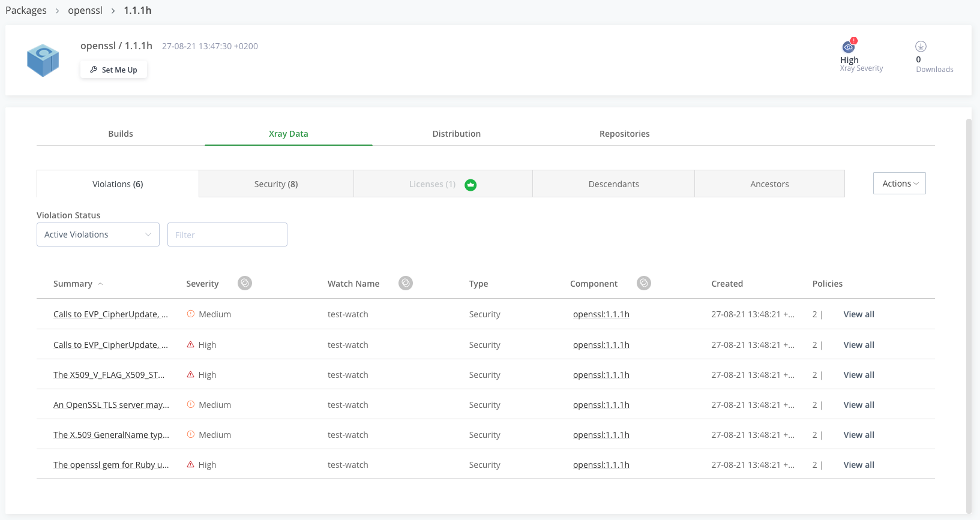Go to Packages breadcrumb
980x520 pixels.
(x=26, y=10)
